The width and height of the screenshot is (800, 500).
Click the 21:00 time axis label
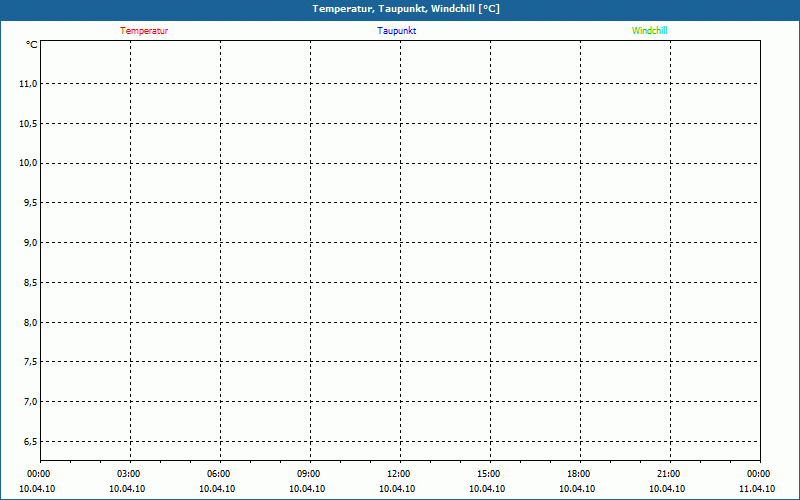[x=668, y=474]
